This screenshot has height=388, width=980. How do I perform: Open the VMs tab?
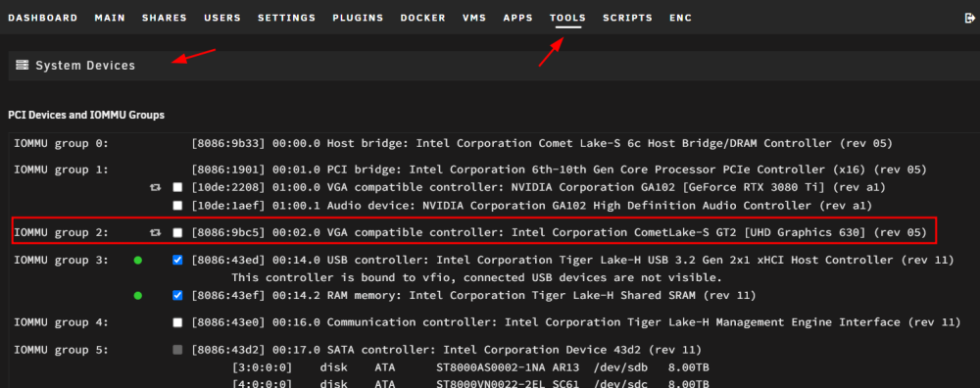[474, 18]
